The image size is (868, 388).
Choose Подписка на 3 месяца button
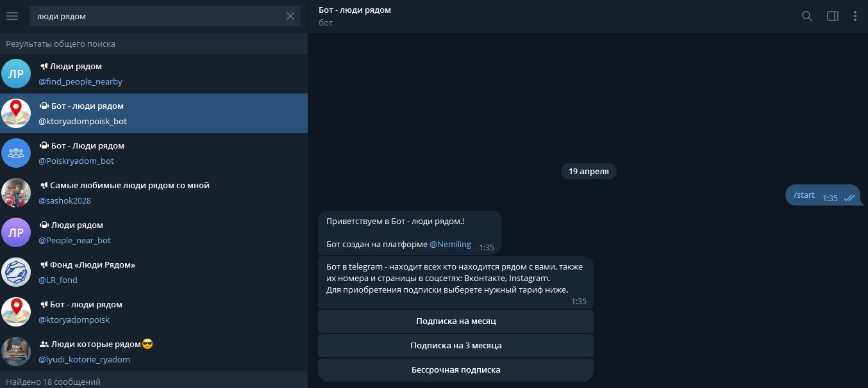456,346
